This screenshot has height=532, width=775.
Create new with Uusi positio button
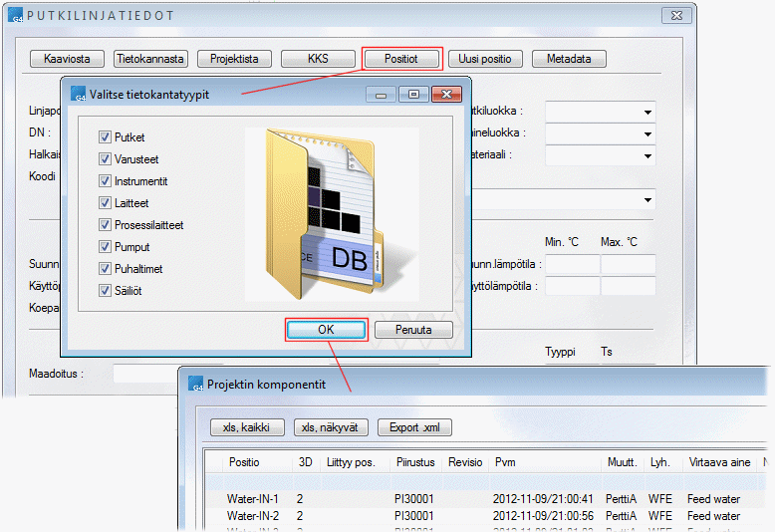[x=484, y=59]
